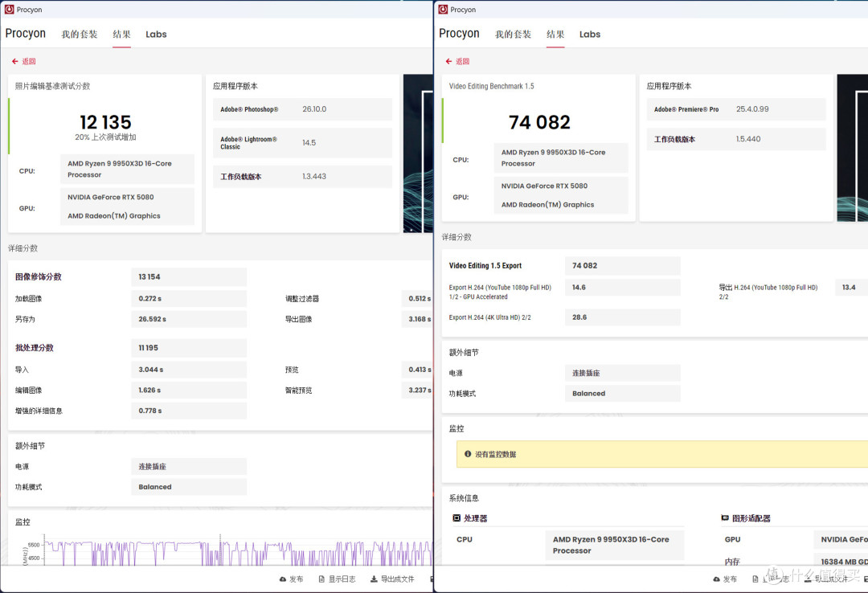Click the 图形适配器 graphics adapter section icon
Screen dimensions: 868x593
point(725,518)
